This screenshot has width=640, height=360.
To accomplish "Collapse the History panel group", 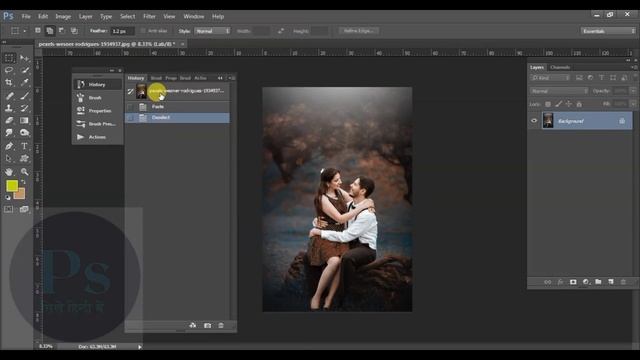I will (220, 78).
